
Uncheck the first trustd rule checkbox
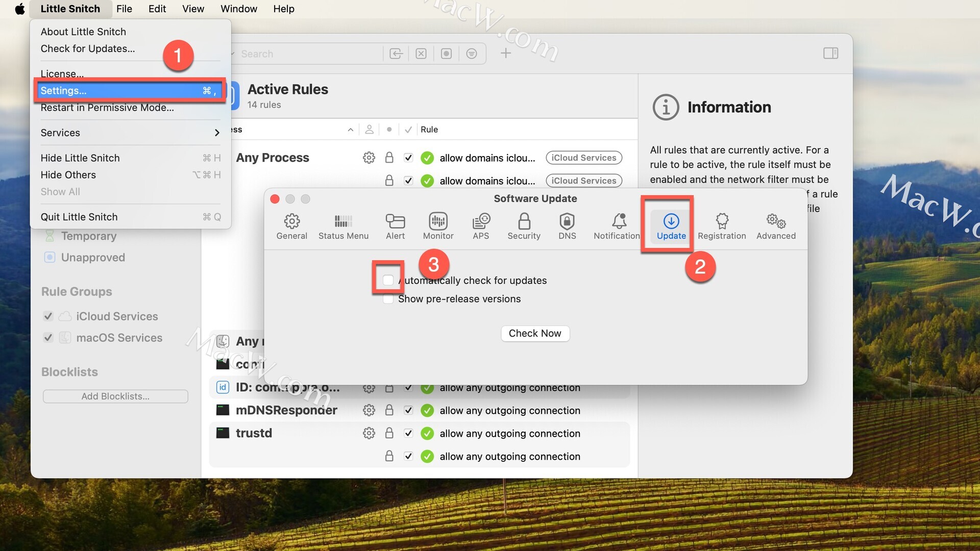tap(408, 433)
